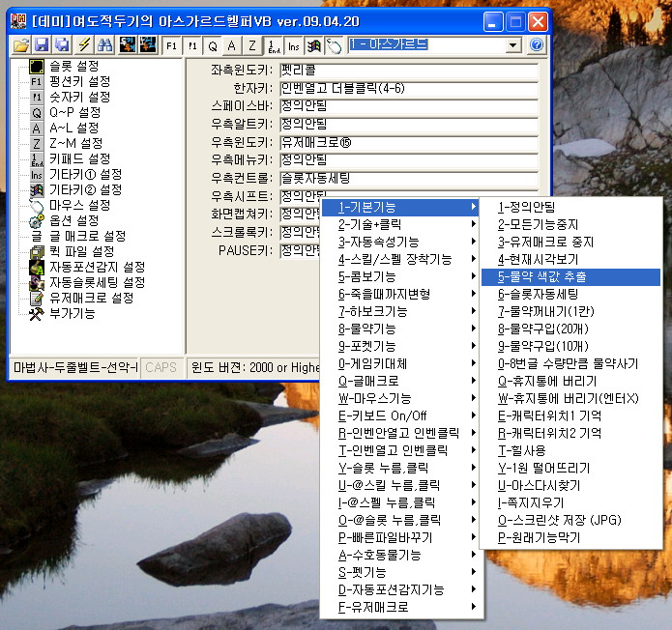Click the open folder toolbar icon
The image size is (672, 630).
21,45
